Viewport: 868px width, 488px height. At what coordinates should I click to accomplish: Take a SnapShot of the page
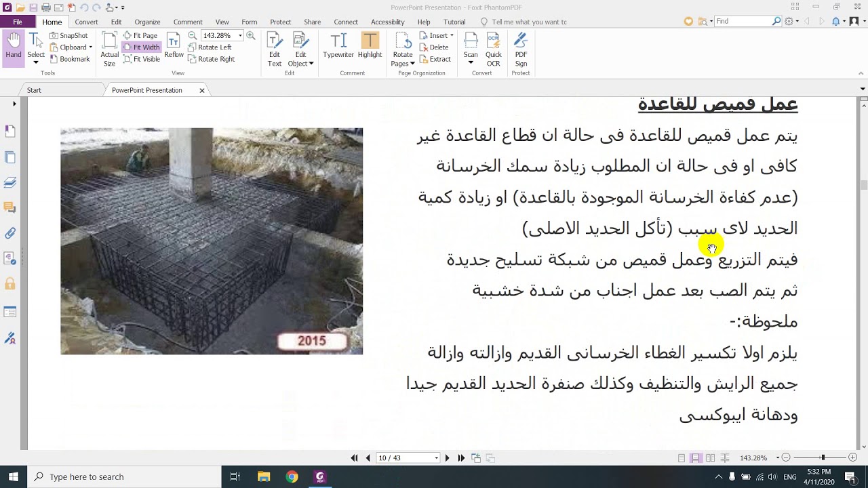pos(68,35)
